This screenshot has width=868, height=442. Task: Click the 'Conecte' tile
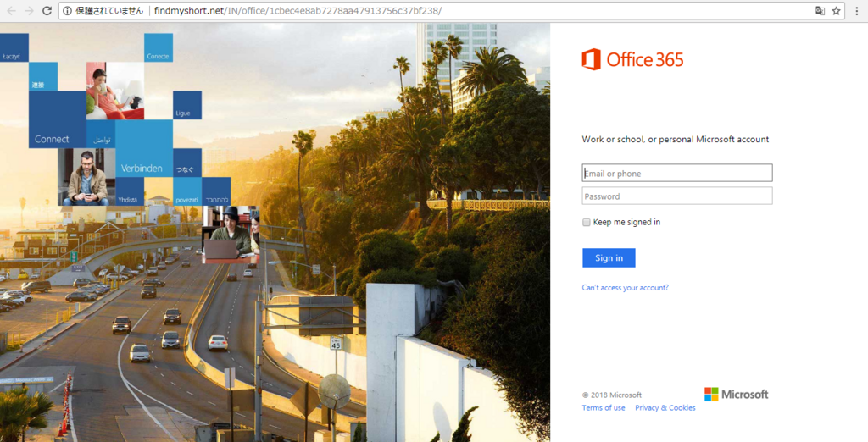click(x=159, y=47)
